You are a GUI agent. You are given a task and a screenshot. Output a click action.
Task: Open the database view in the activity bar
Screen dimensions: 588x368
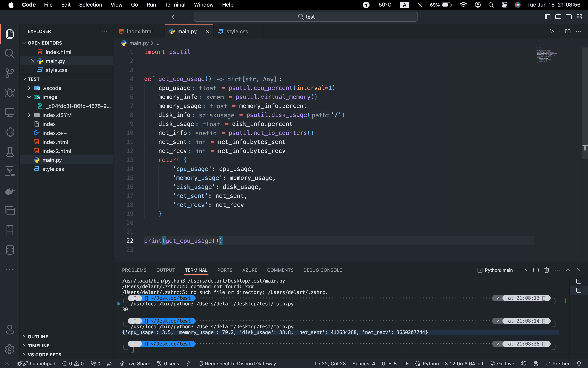(x=10, y=250)
